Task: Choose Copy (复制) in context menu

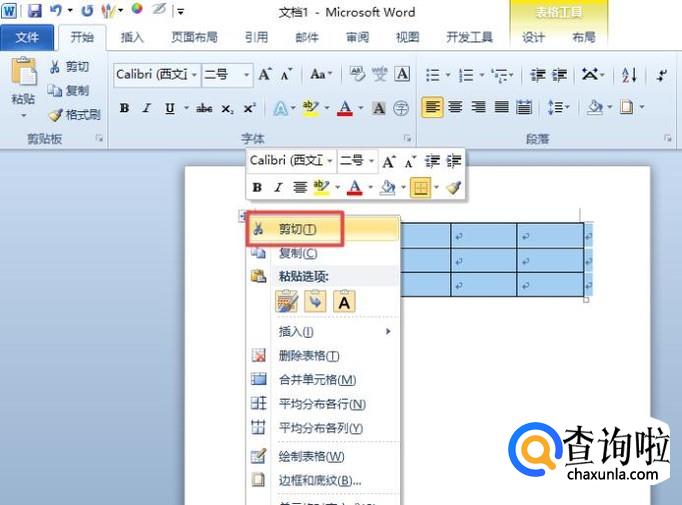Action: pos(323,253)
